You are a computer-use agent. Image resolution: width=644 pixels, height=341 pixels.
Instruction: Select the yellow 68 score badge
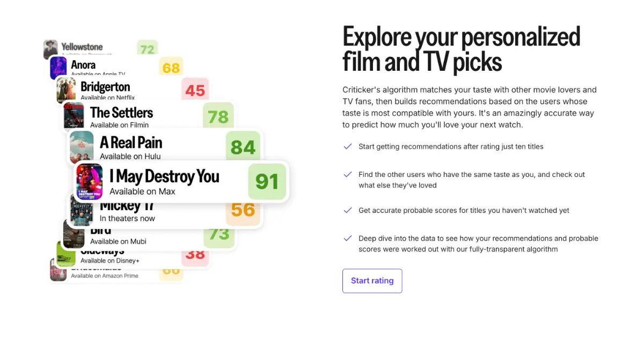point(171,68)
